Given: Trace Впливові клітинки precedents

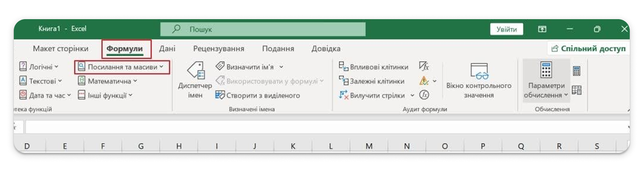Looking at the screenshot, I should pyautogui.click(x=374, y=67).
